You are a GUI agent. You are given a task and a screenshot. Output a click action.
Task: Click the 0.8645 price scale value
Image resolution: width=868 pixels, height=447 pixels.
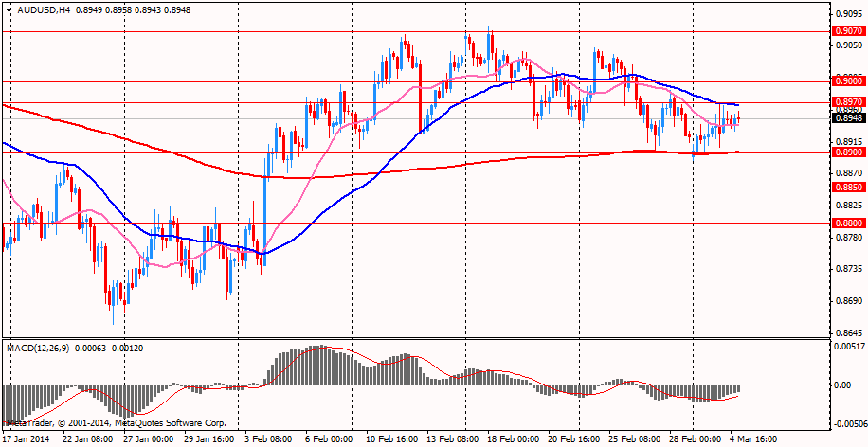pyautogui.click(x=849, y=333)
